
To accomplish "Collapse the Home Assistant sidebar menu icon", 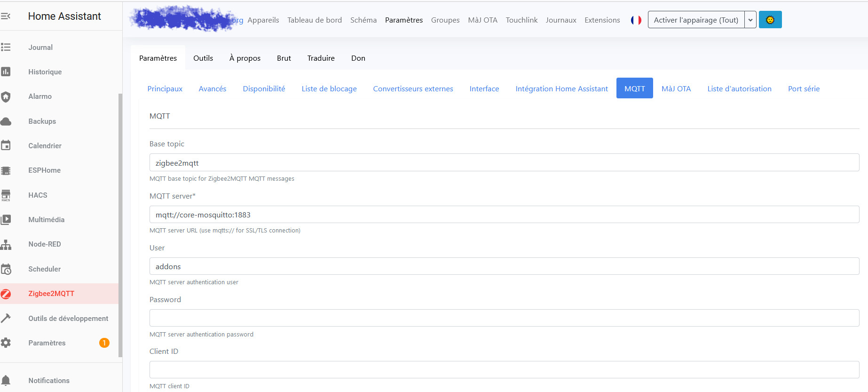I will coord(6,16).
